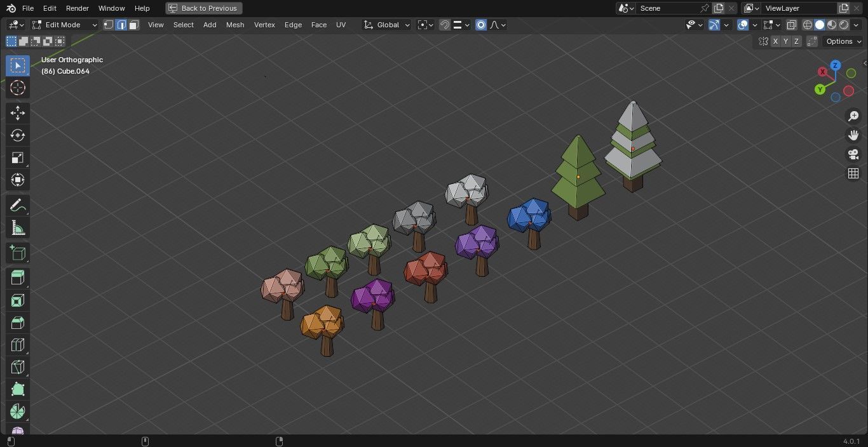The height and width of the screenshot is (447, 868).
Task: Select the Poly Build tool
Action: click(x=18, y=389)
